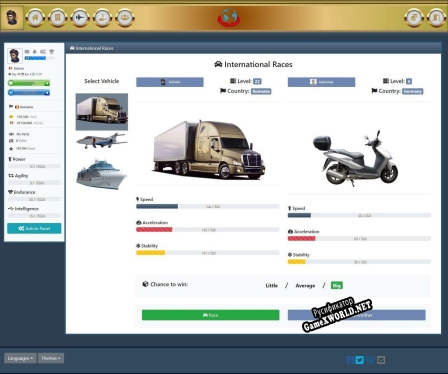Image resolution: width=448 pixels, height=374 pixels.
Task: Click the plus on the green energy bar
Action: [47, 83]
